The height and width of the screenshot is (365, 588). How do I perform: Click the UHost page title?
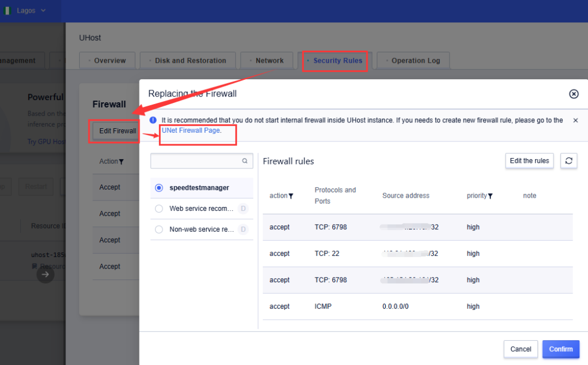coord(90,37)
